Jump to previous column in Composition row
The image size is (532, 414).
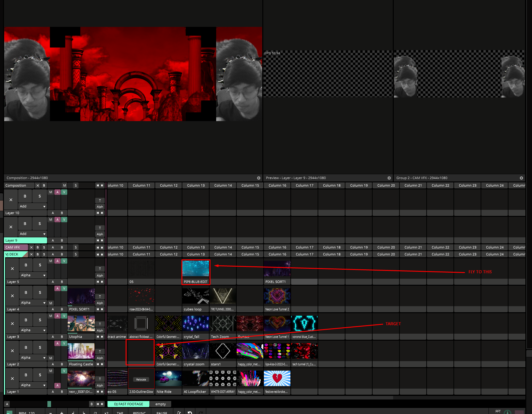98,185
